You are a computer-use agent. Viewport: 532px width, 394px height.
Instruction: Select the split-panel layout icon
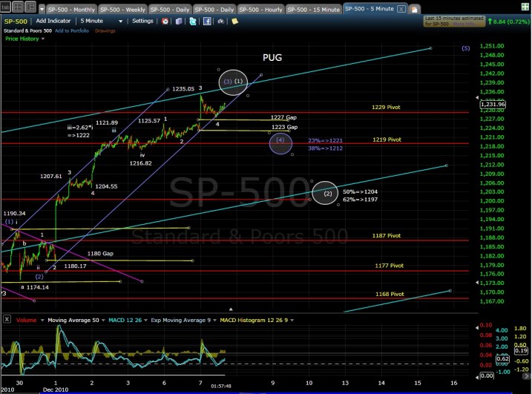30,7
